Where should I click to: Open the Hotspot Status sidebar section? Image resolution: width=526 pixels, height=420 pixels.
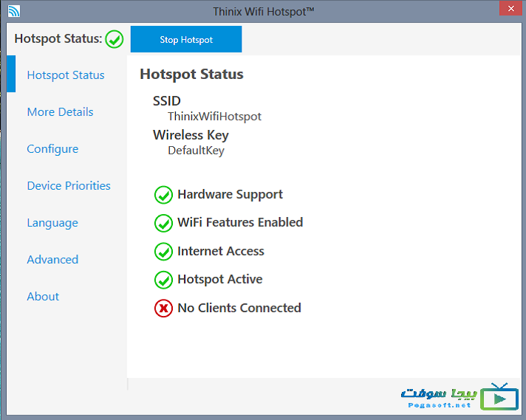66,75
